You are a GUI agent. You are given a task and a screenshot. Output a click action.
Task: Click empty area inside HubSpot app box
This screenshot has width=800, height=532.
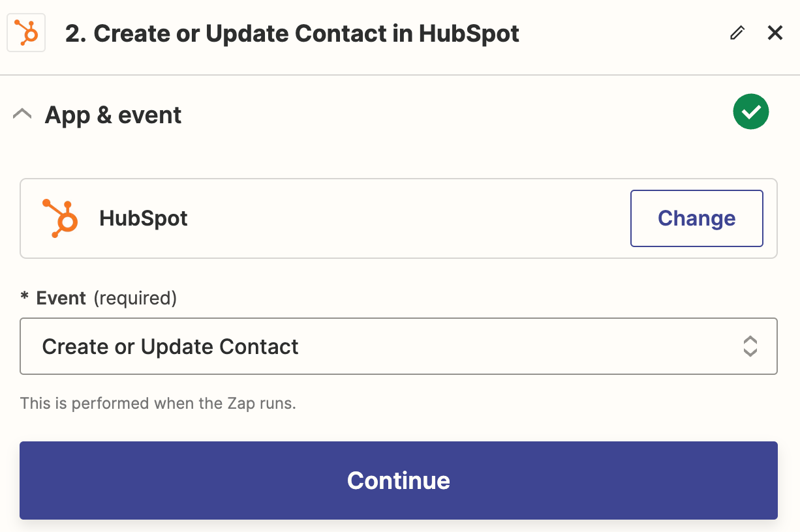[x=405, y=218]
